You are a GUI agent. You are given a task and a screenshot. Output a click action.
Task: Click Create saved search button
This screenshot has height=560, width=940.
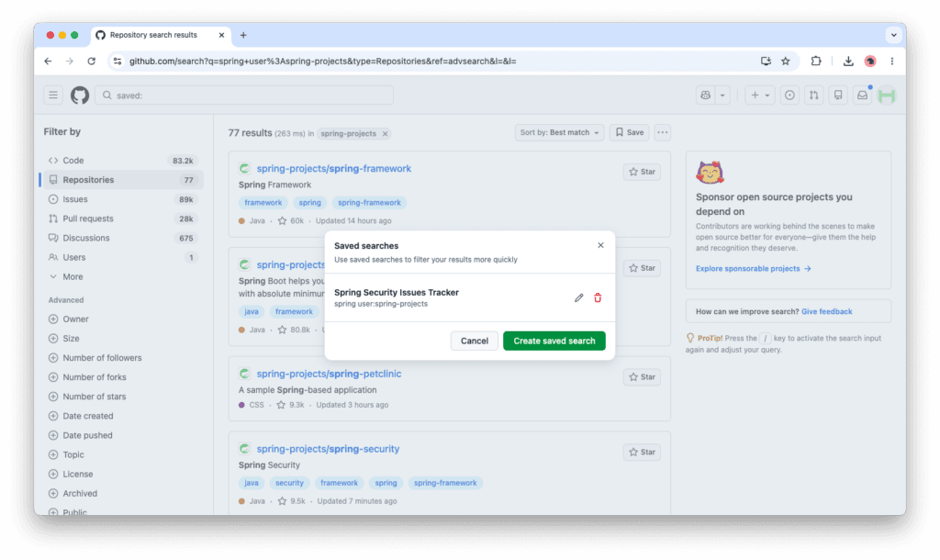pyautogui.click(x=554, y=341)
